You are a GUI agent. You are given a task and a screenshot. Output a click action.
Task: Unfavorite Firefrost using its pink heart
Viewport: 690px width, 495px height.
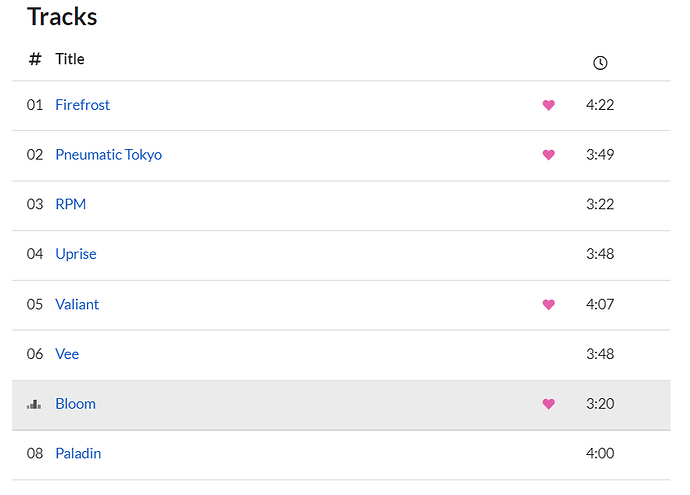click(x=548, y=105)
